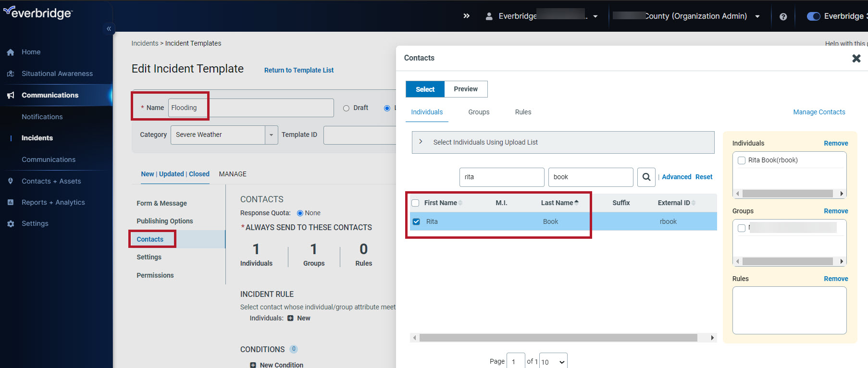Open Contacts + Assets pin icon
Screen dimensions: 868x368
(11, 181)
